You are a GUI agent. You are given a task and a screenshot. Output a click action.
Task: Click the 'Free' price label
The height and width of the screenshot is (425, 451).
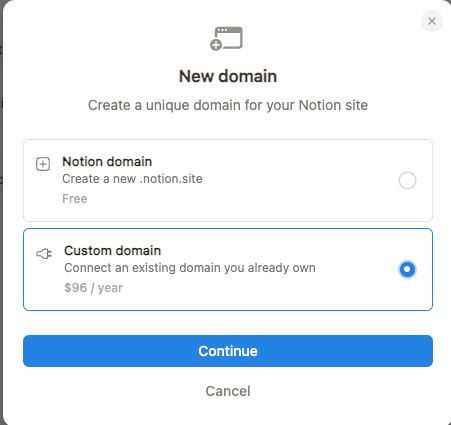[x=75, y=199]
